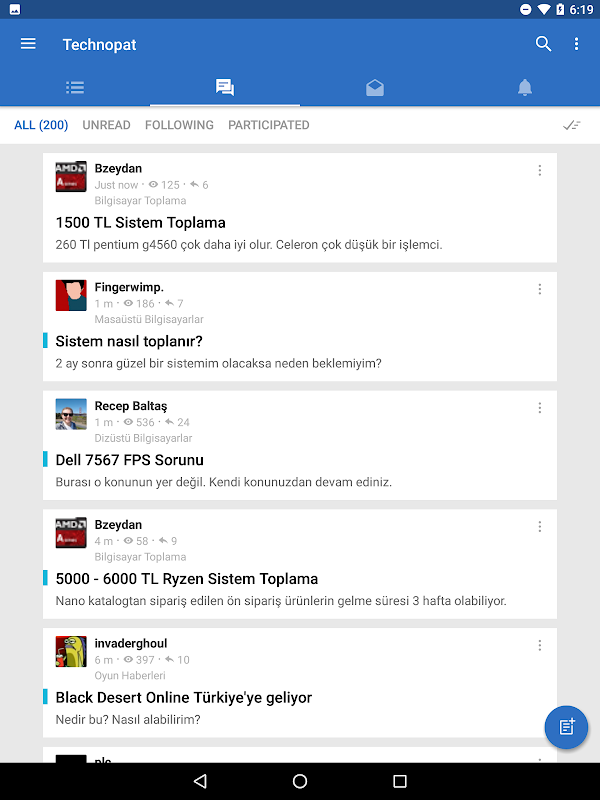This screenshot has height=800, width=600.
Task: Click the Technopat app title
Action: 99,44
